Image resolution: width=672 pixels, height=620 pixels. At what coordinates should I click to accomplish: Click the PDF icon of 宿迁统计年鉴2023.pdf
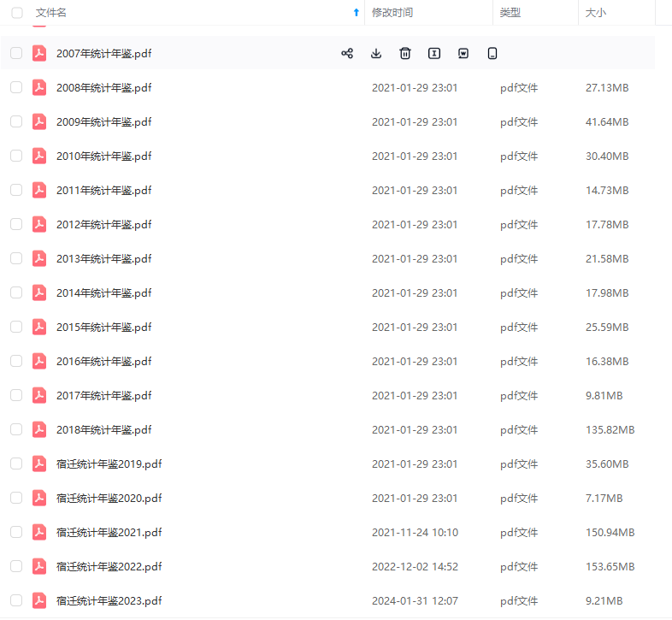39,600
